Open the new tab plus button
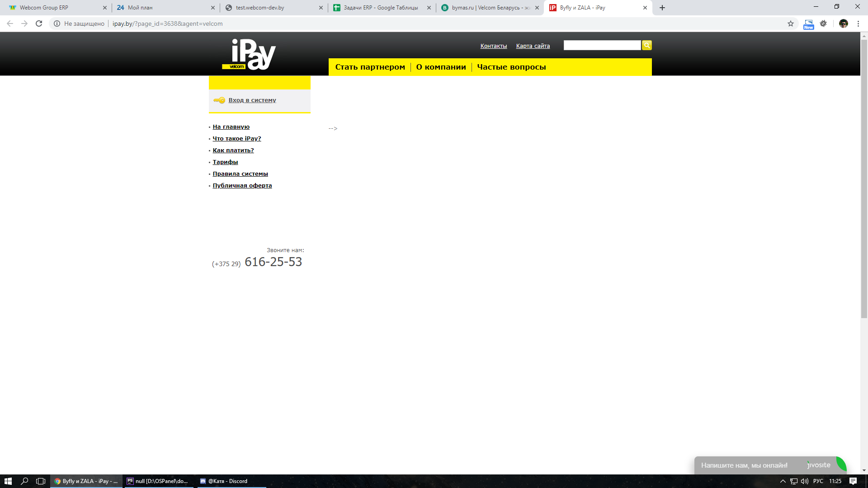868x488 pixels. 662,8
